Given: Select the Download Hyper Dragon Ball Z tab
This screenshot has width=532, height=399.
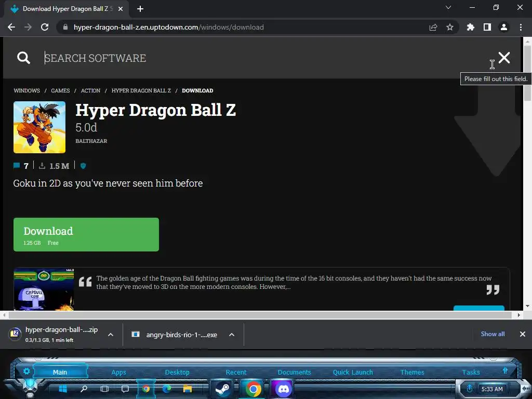Looking at the screenshot, I should (66, 9).
